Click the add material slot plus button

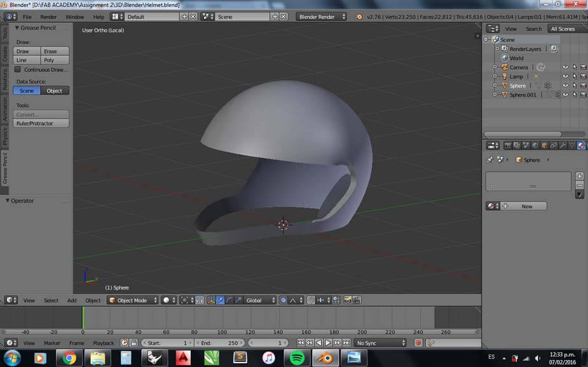click(579, 176)
